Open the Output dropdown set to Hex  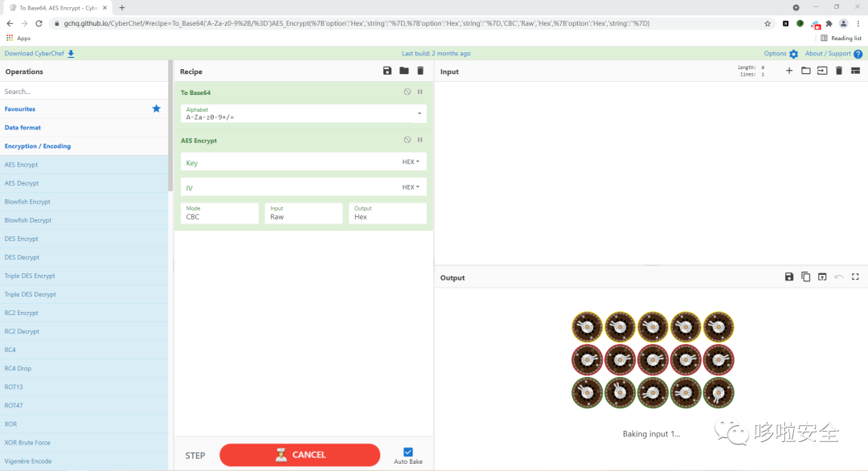387,213
